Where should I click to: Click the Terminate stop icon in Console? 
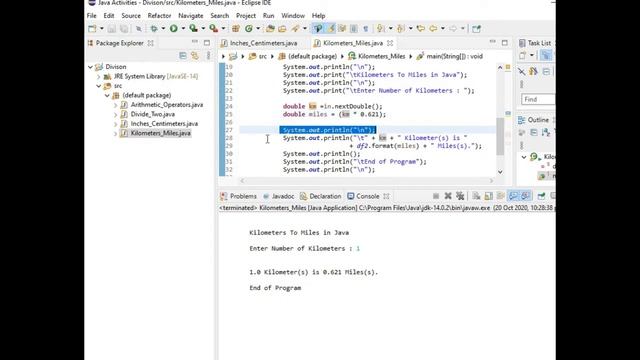(x=436, y=196)
